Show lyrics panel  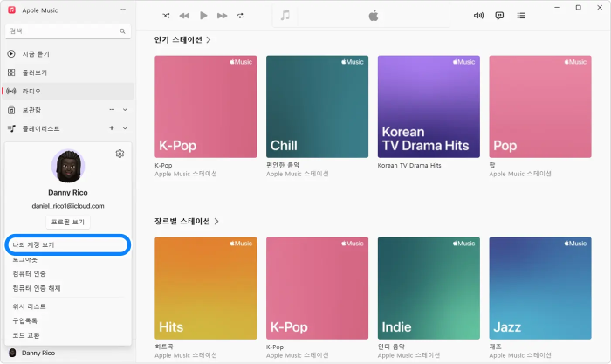tap(499, 16)
